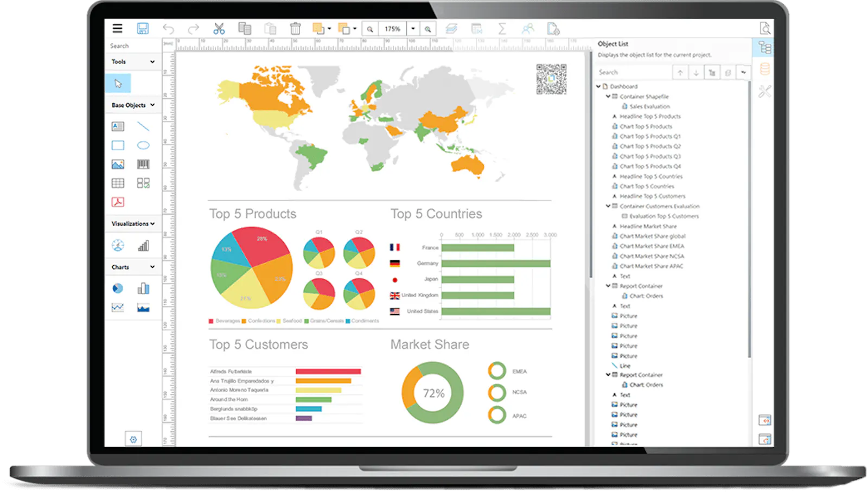Insert a Table object

[x=118, y=183]
